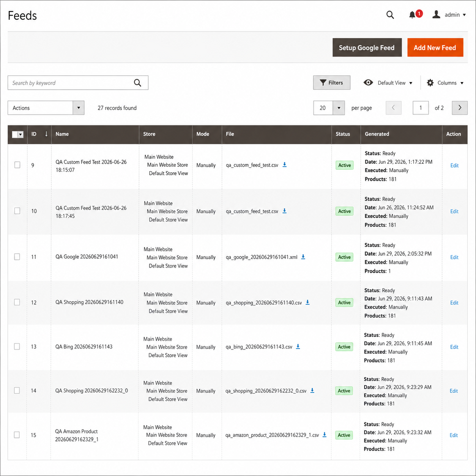Select checkbox for feed ID 9
The height and width of the screenshot is (476, 476).
pyautogui.click(x=17, y=165)
